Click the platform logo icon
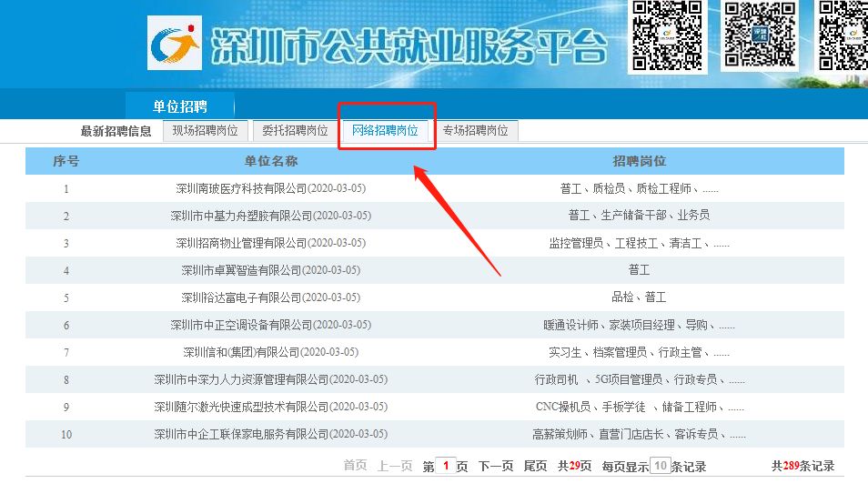The width and height of the screenshot is (868, 504). (x=175, y=43)
